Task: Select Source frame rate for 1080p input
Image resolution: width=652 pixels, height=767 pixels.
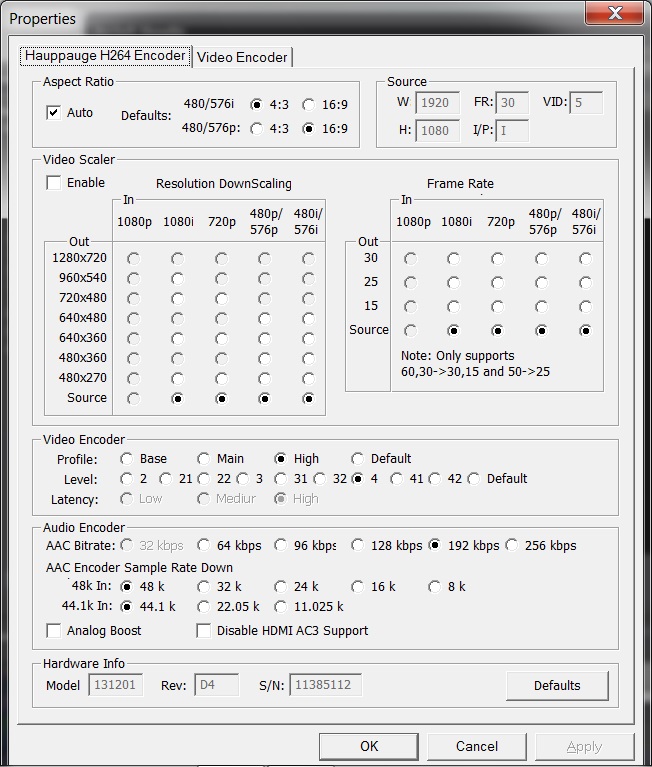Action: [x=410, y=331]
